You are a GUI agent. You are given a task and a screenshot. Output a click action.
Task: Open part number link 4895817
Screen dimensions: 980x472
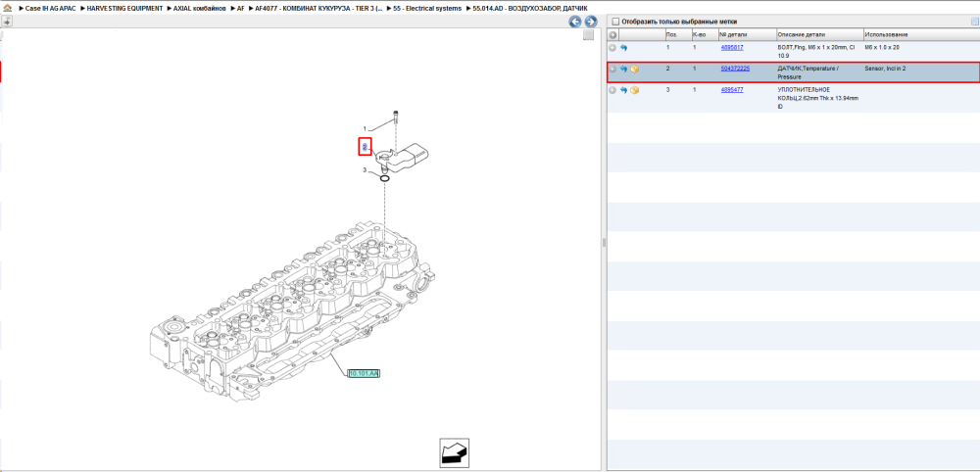click(732, 47)
